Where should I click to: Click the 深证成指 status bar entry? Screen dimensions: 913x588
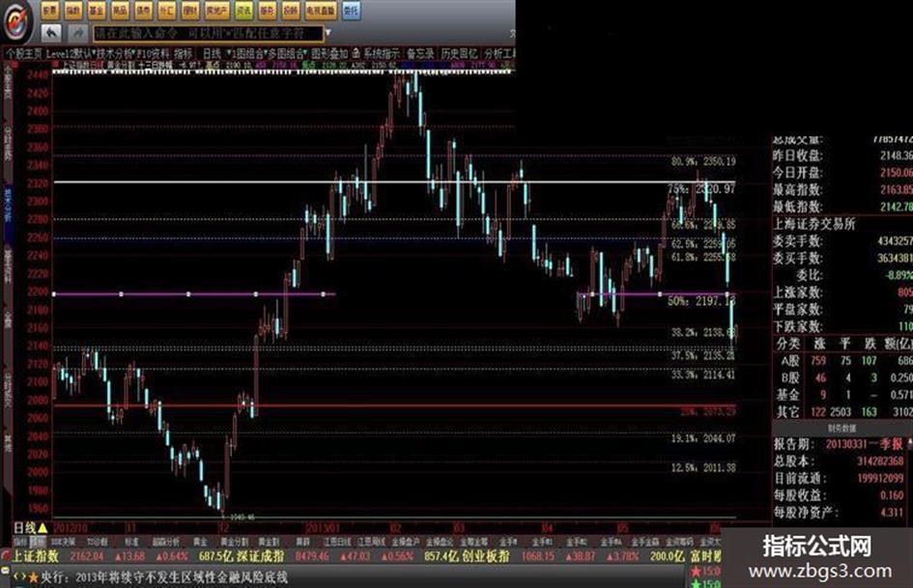pos(261,556)
